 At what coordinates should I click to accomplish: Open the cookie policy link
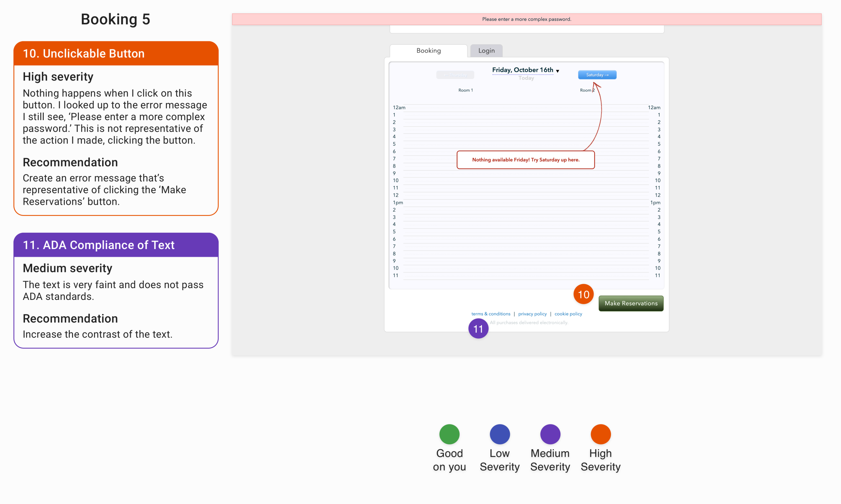(568, 314)
